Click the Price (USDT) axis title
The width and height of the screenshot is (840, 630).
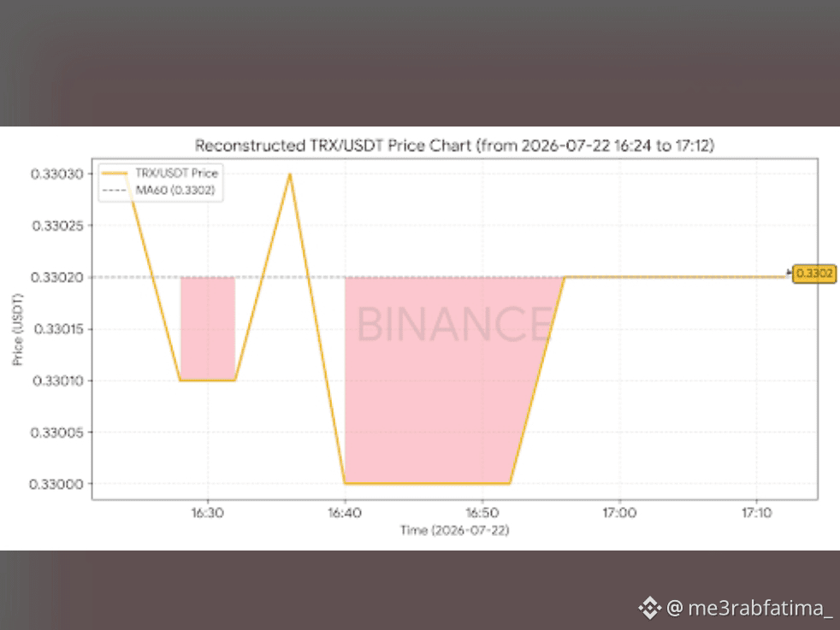click(18, 329)
